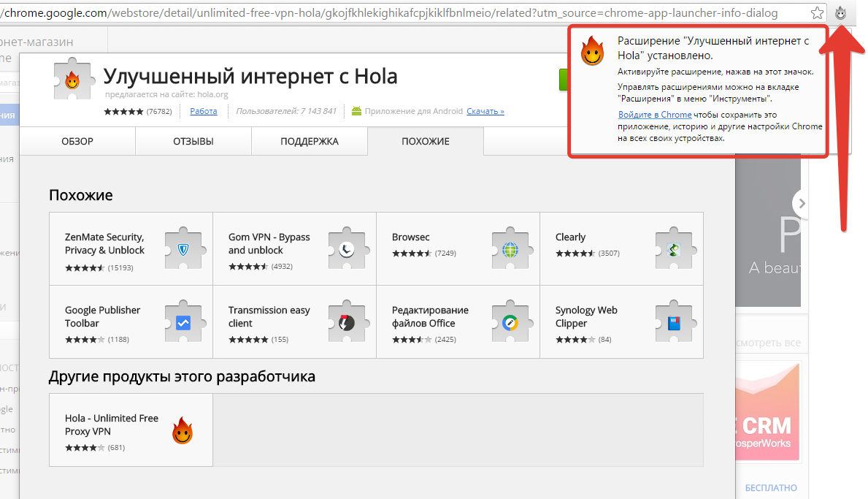The height and width of the screenshot is (499, 868).
Task: Open Synology Web Clipper icon
Action: click(675, 321)
